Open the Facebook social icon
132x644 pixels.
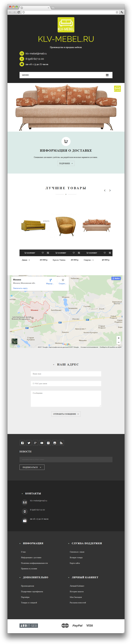[22, 443]
